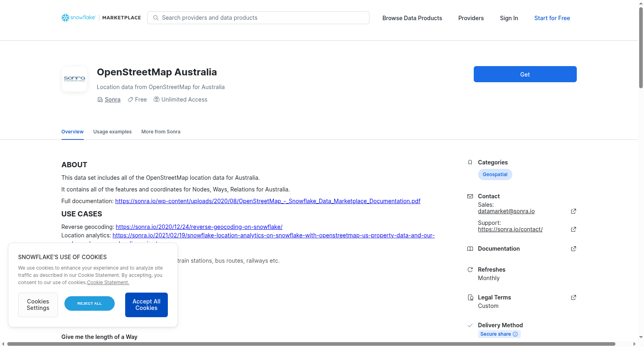Viewport: 644px width, 347px height.
Task: Click the blue Get button
Action: point(525,74)
